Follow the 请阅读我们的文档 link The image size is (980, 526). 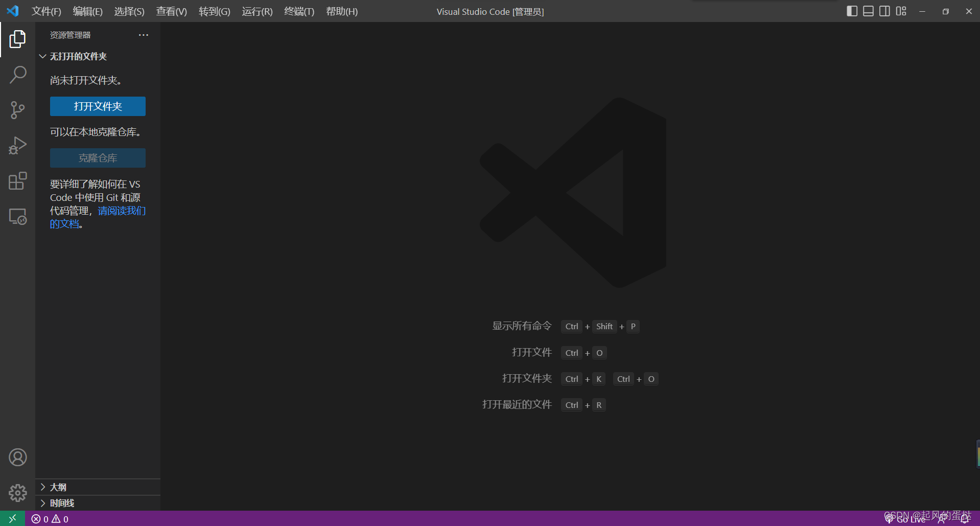122,211
